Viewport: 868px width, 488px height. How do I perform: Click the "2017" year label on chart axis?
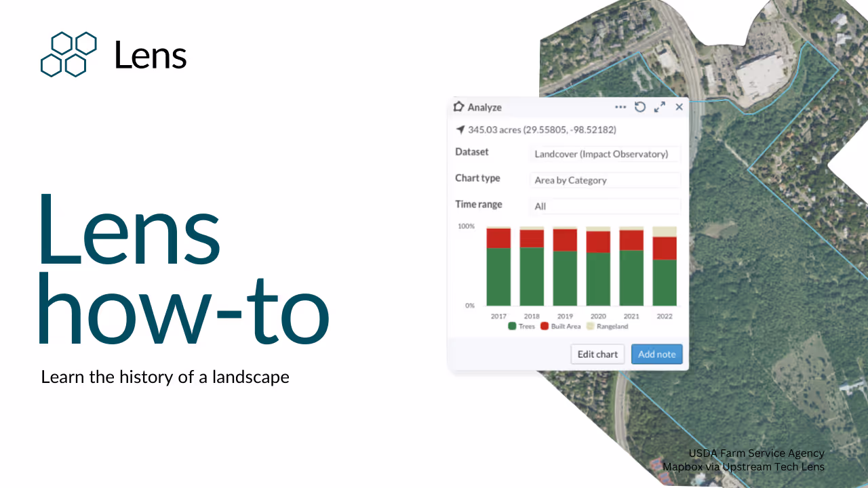pos(498,316)
